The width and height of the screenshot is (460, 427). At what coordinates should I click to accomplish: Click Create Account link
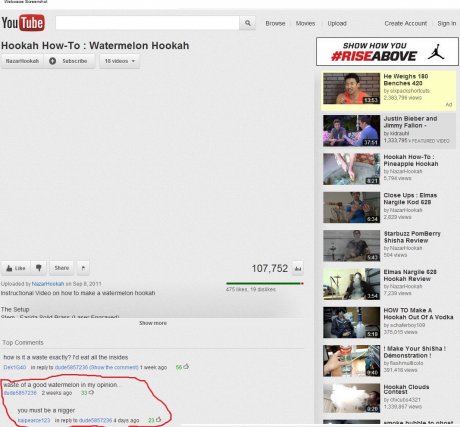(x=406, y=23)
